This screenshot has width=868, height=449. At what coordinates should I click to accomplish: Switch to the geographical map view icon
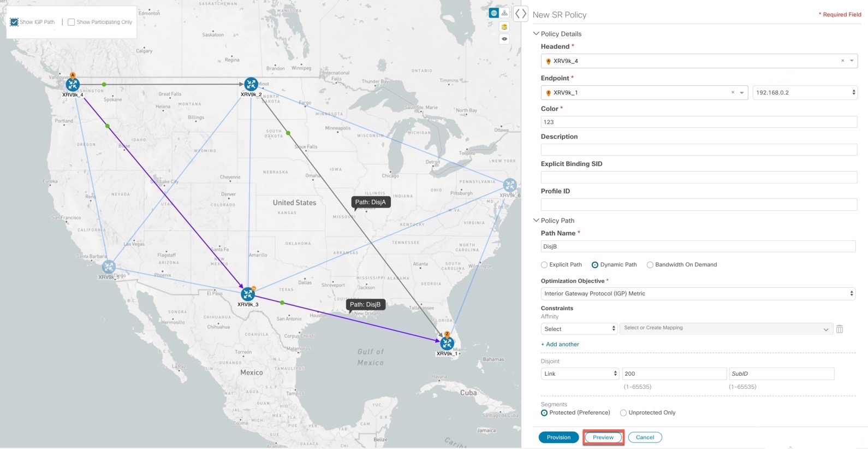[x=494, y=13]
